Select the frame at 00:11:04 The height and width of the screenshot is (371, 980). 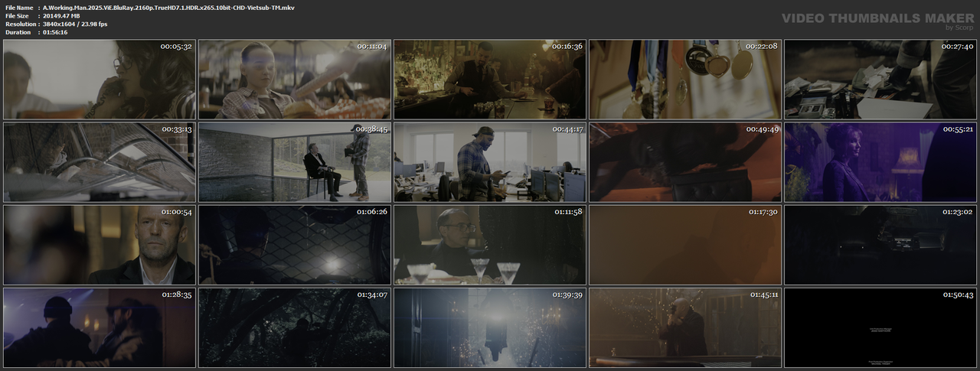point(295,80)
